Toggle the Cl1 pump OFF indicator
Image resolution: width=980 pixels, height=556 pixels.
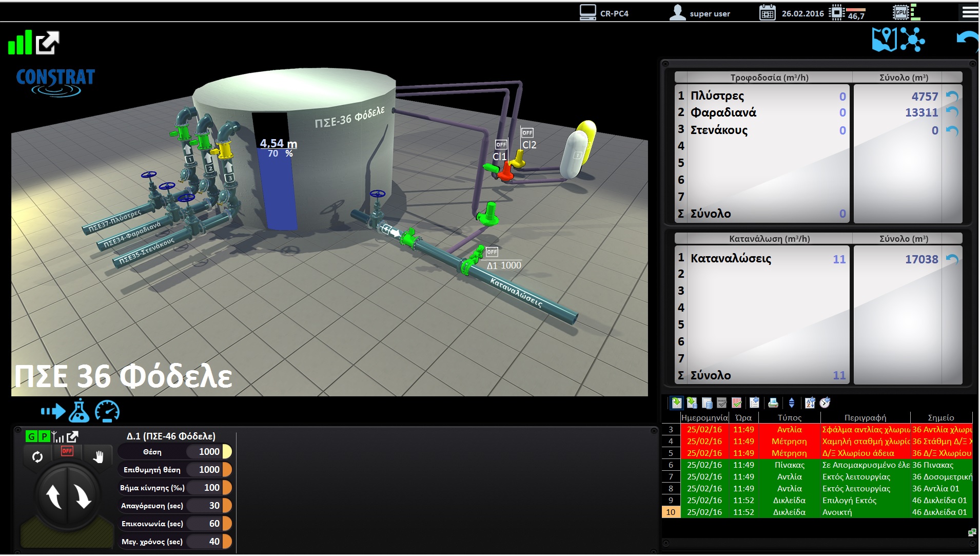[501, 145]
